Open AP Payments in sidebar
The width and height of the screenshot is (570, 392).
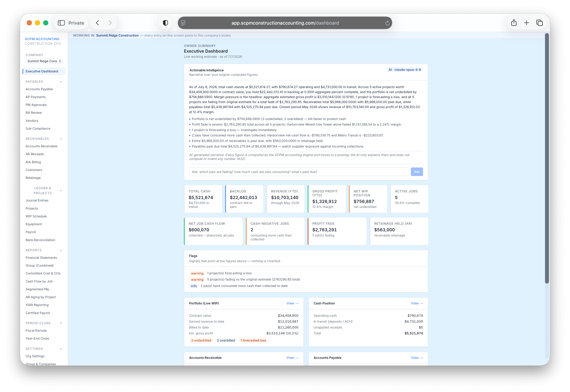click(36, 97)
